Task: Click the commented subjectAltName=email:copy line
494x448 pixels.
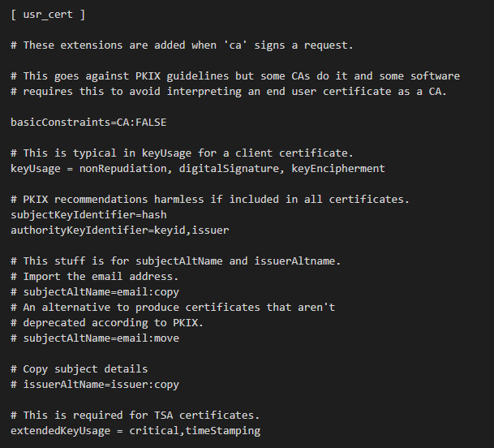Action: (95, 292)
